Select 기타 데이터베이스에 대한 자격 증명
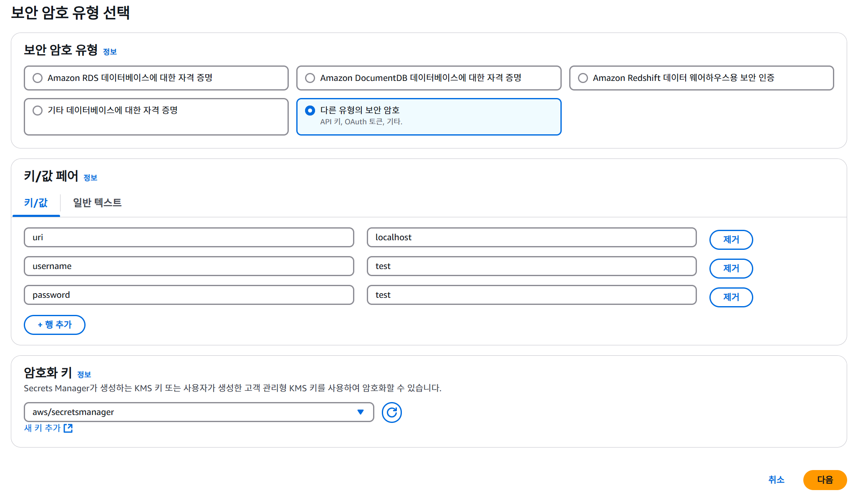Image resolution: width=868 pixels, height=503 pixels. click(38, 111)
